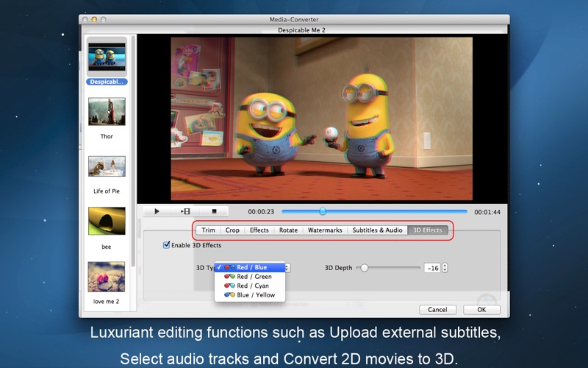Viewport: 588px width, 368px height.
Task: Click the 3D Depth stepper arrows
Action: tap(445, 268)
